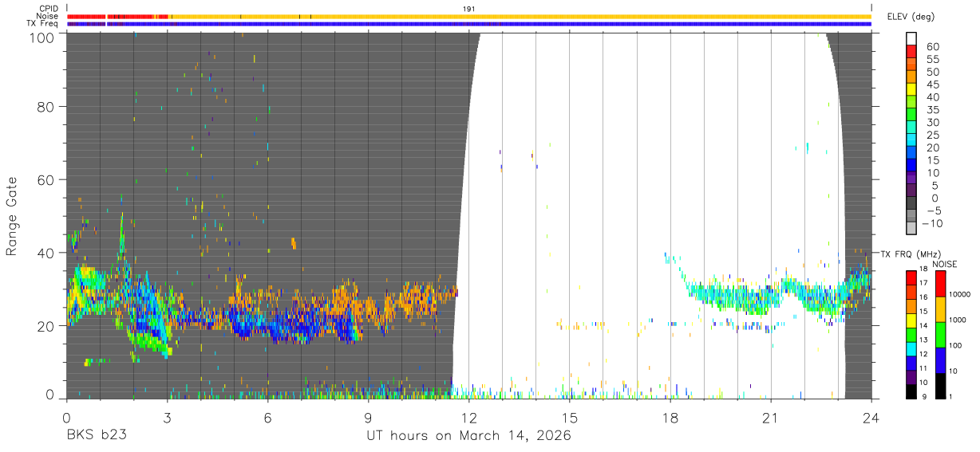Click the 'TX FRQ (MHz)' legend title
This screenshot has height=452, width=980.
pyautogui.click(x=911, y=254)
